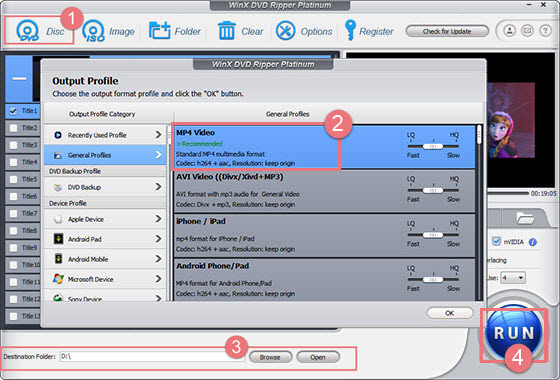Check the Title6 checkbox

coord(13,196)
